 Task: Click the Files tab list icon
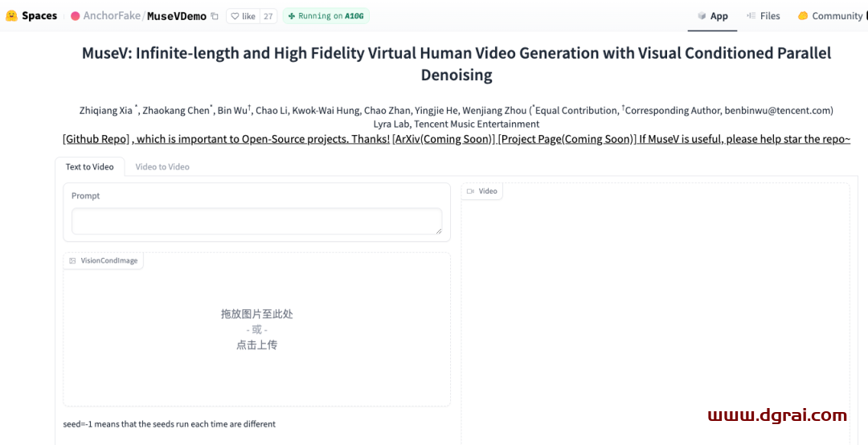coord(751,15)
